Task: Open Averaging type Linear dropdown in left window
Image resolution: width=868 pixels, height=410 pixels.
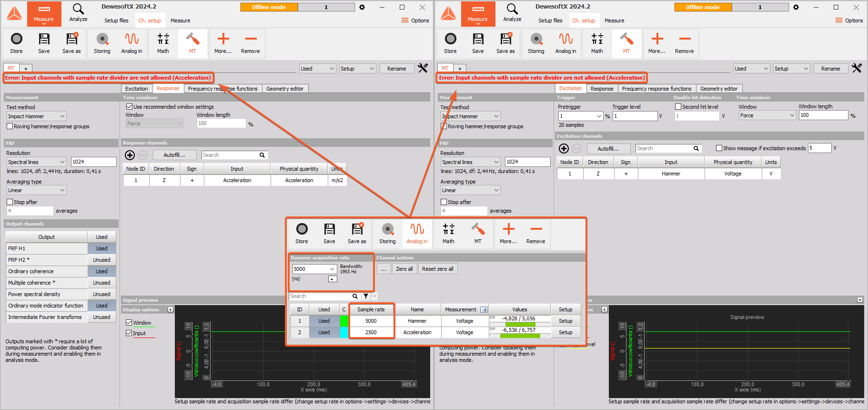Action: pyautogui.click(x=36, y=190)
